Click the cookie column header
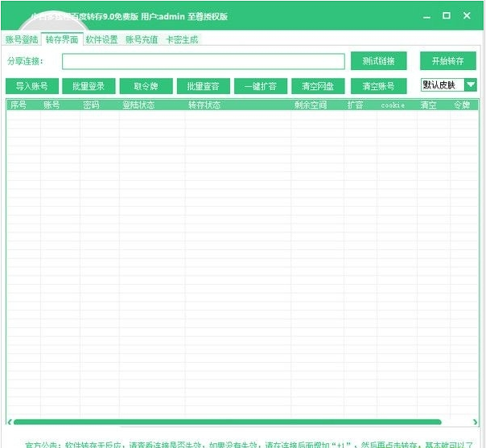 393,105
